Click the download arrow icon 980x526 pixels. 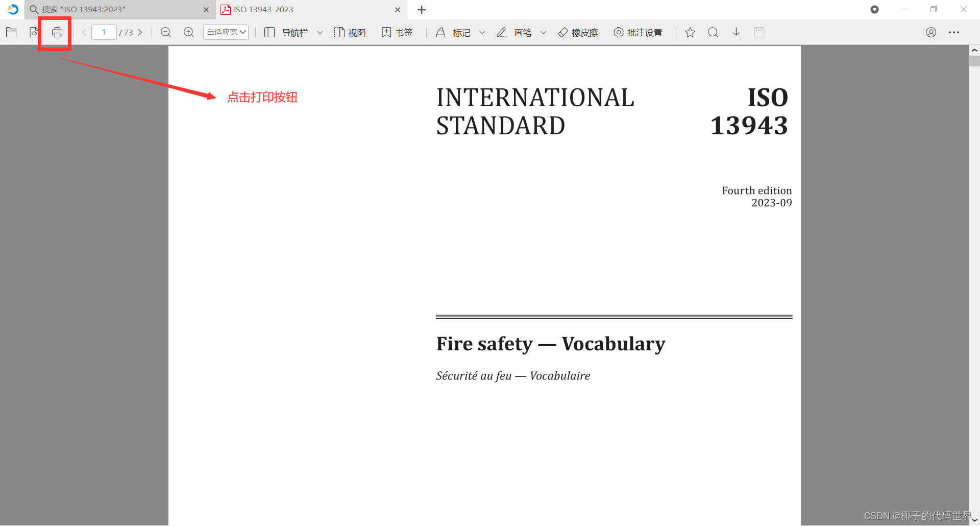coord(736,32)
